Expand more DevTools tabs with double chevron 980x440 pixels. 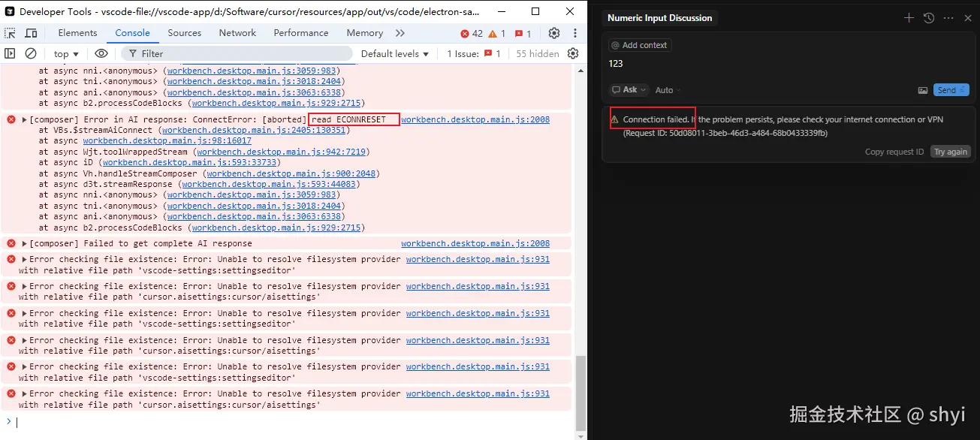(400, 33)
